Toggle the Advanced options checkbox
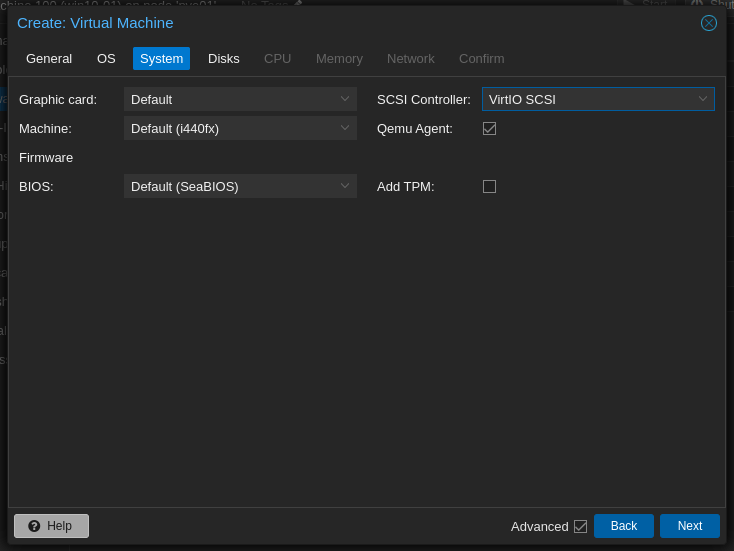The image size is (734, 551). click(580, 526)
